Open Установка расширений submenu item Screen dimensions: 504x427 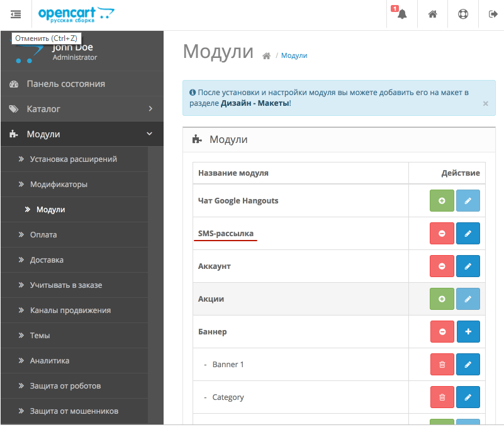(74, 159)
